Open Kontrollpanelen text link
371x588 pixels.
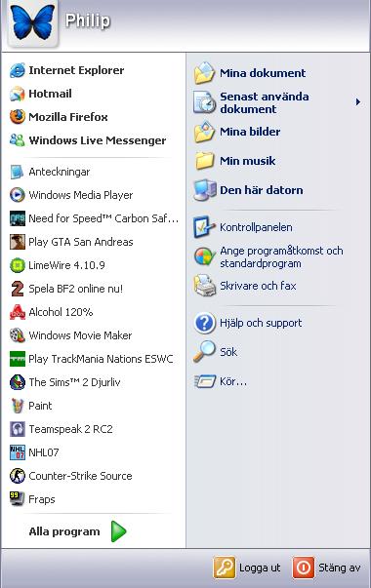[256, 227]
